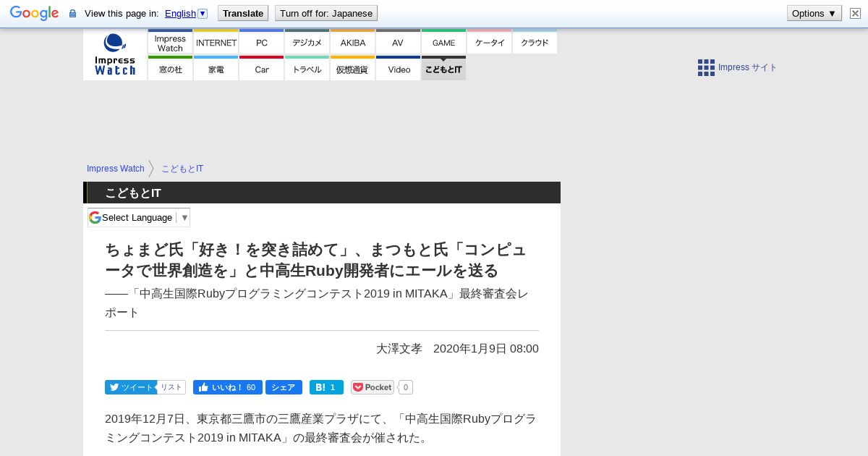The image size is (868, 456).
Task: Click the Pocket count bubble
Action: pyautogui.click(x=405, y=387)
